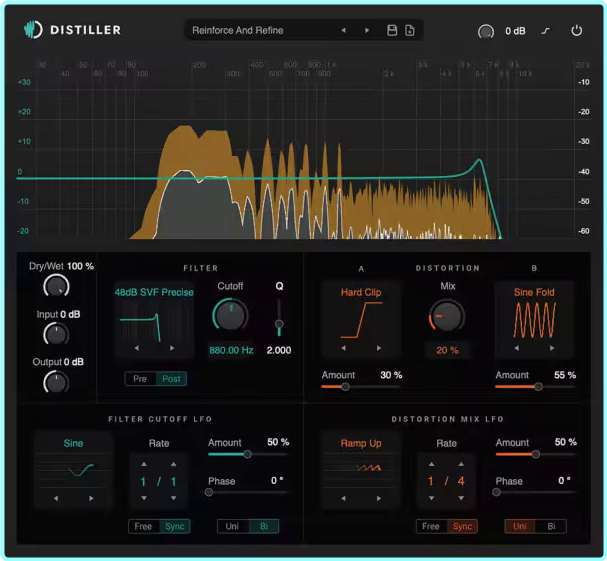Go to previous preset arrow

(343, 30)
